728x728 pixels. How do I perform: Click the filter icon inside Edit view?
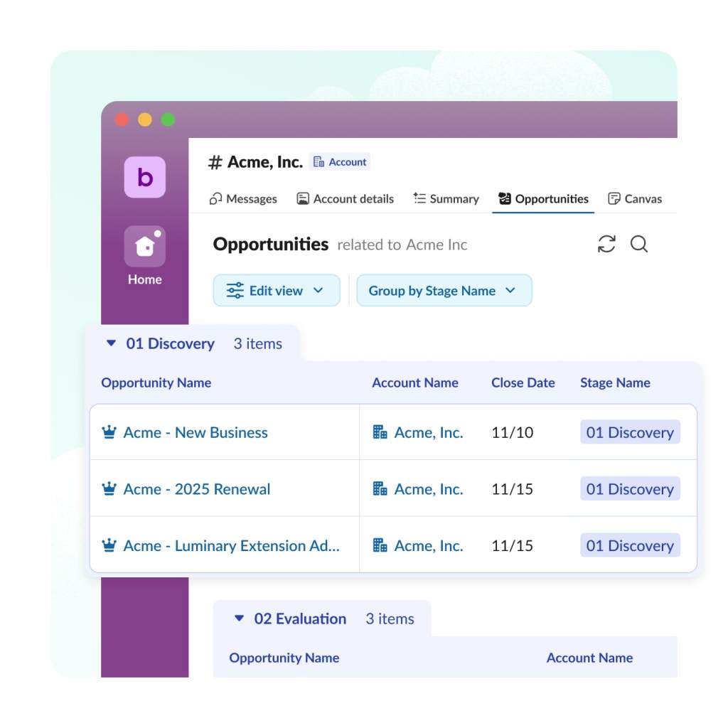click(235, 290)
